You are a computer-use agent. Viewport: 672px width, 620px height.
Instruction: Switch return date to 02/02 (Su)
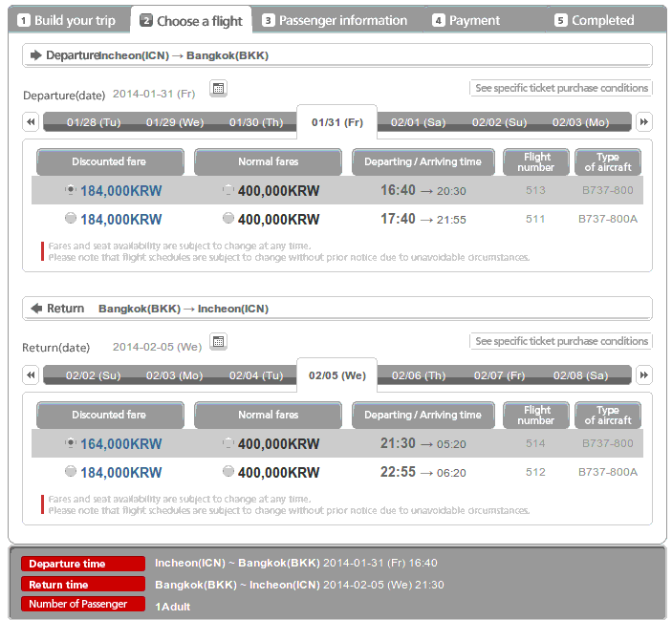(x=94, y=375)
